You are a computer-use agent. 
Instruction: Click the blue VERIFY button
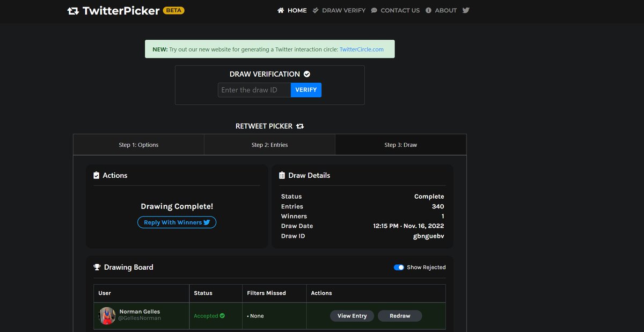click(x=306, y=90)
